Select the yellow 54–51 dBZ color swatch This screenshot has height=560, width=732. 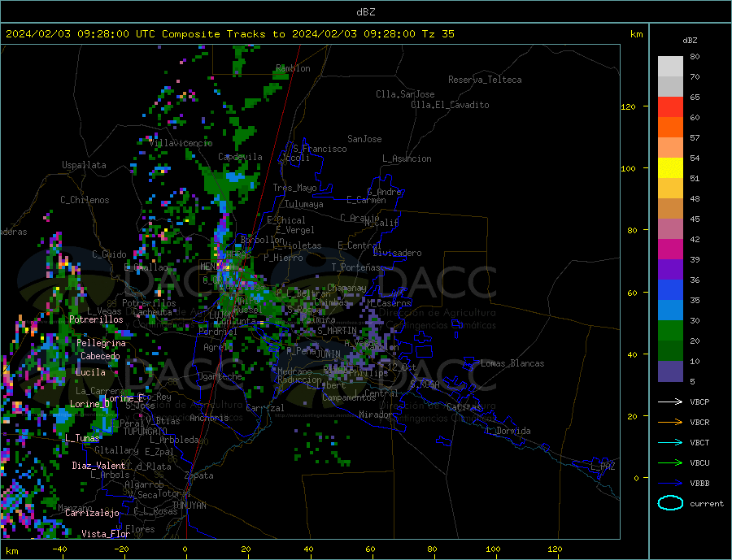(670, 168)
